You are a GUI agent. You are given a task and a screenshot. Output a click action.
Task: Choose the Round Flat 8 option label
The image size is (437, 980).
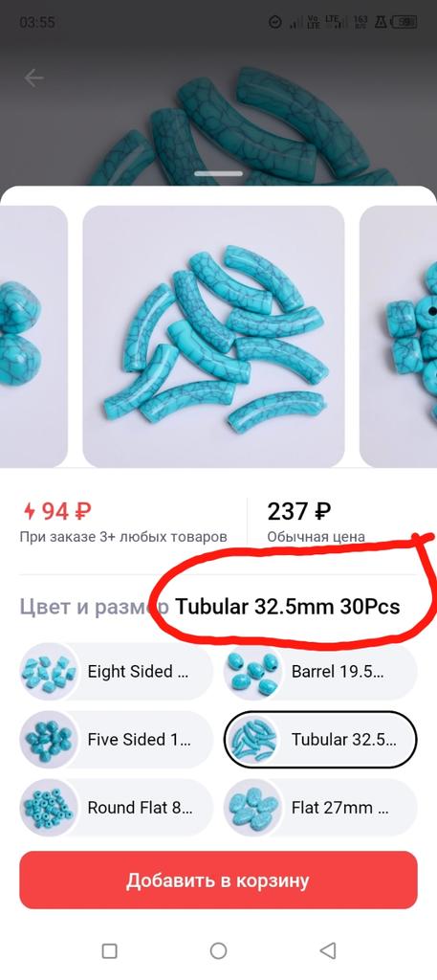140,808
